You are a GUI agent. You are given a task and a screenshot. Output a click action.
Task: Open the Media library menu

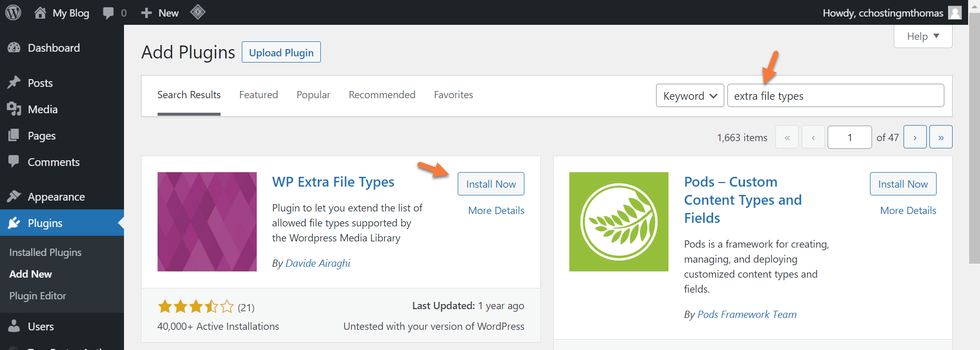42,110
